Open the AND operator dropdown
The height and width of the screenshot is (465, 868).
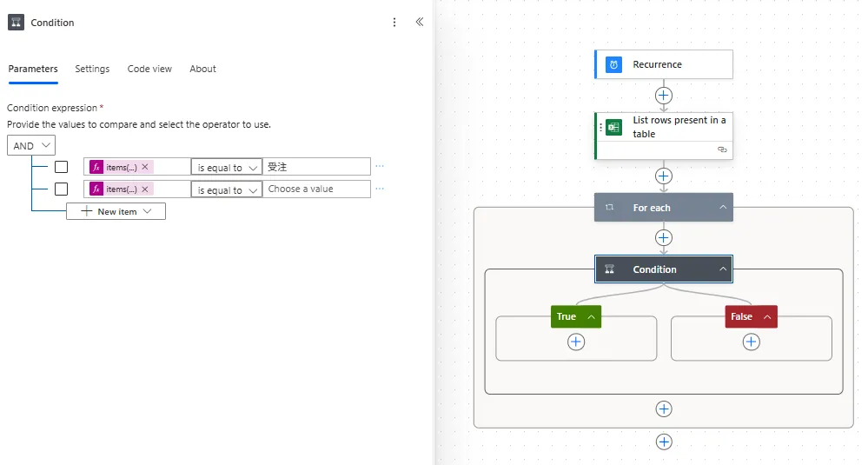coord(31,146)
